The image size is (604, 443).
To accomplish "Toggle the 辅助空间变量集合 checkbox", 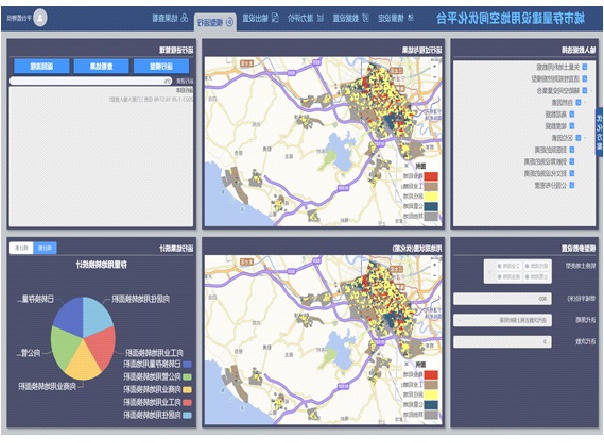I will [585, 91].
